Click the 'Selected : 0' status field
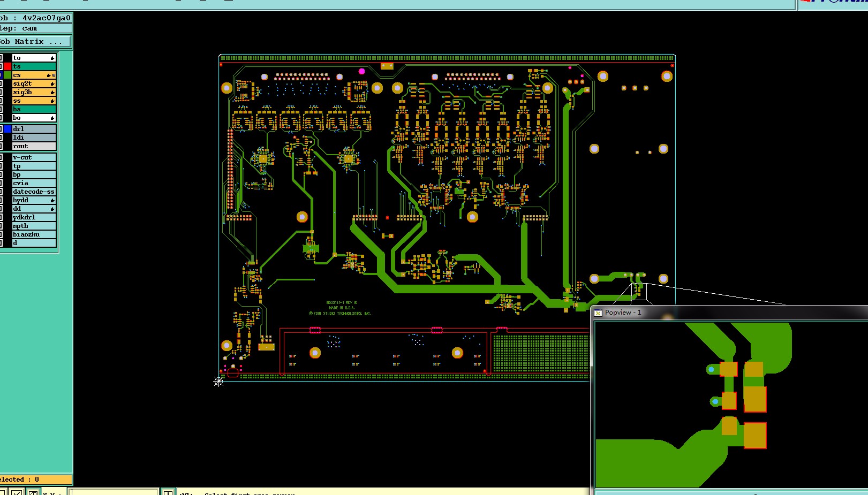The height and width of the screenshot is (495, 868). [35, 479]
